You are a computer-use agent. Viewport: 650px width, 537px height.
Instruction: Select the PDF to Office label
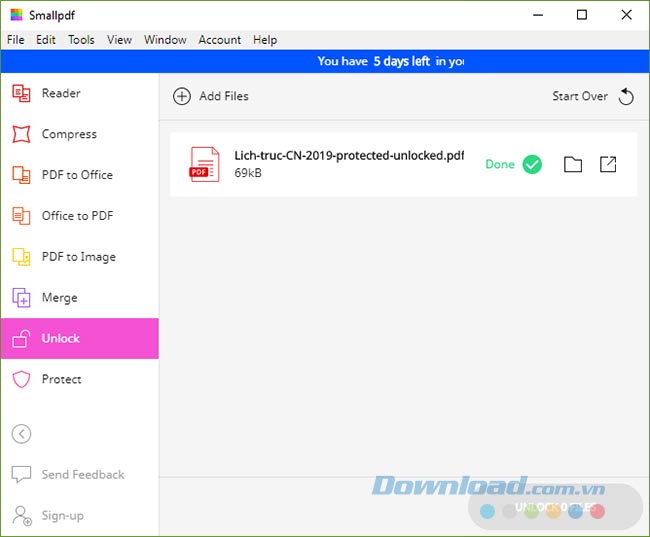tap(78, 175)
